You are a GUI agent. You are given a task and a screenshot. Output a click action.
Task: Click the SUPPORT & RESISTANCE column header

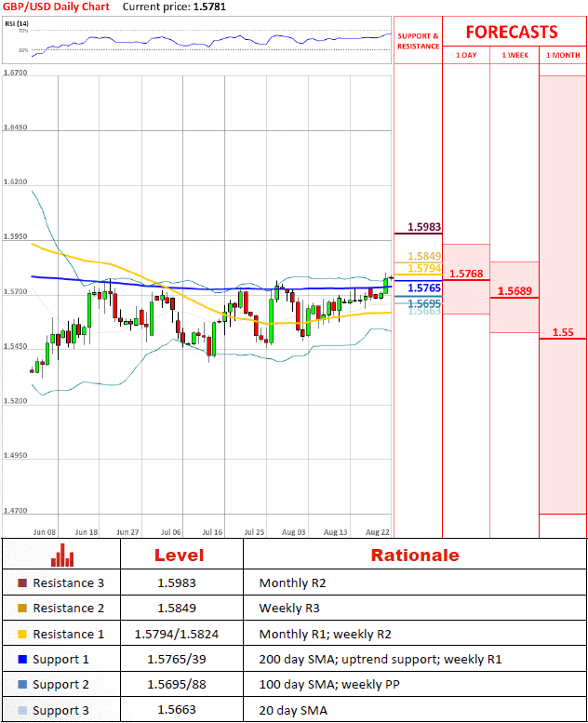(419, 41)
